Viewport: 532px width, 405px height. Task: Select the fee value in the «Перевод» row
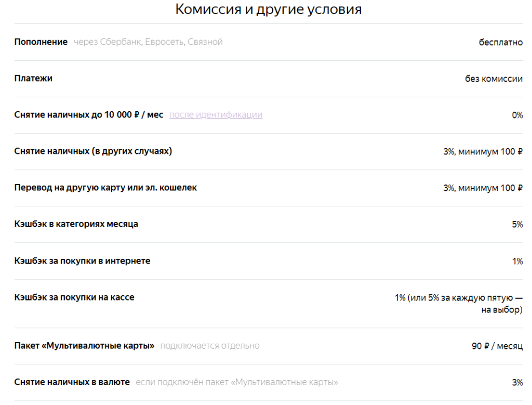[483, 188]
